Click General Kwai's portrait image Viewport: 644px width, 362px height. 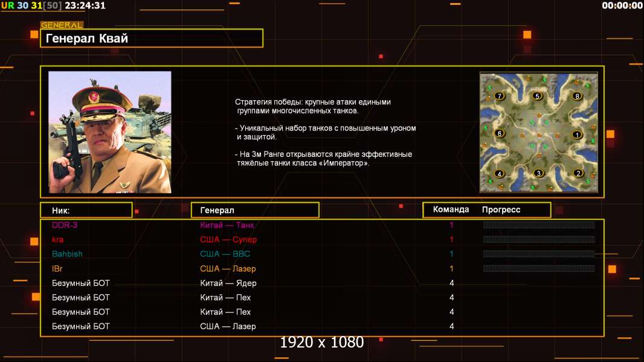click(x=110, y=132)
